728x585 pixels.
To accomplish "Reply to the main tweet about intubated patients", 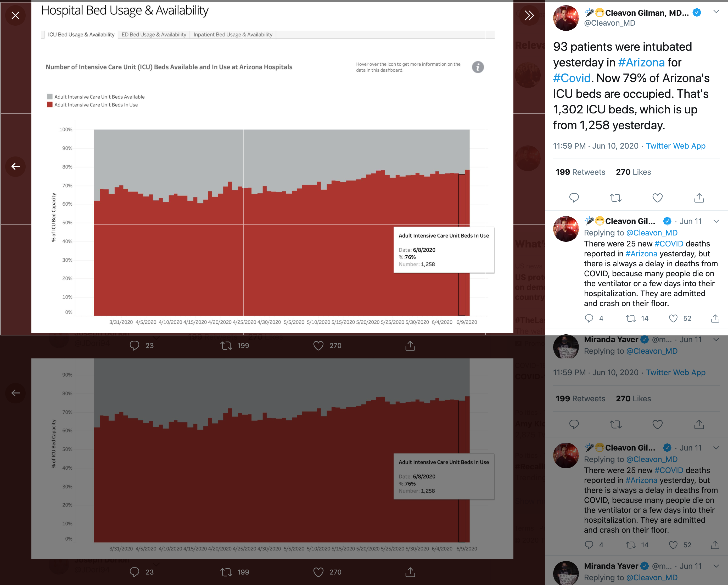I will (574, 198).
